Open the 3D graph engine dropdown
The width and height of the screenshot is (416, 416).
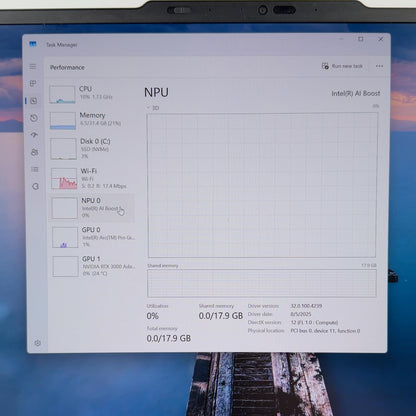pos(153,108)
